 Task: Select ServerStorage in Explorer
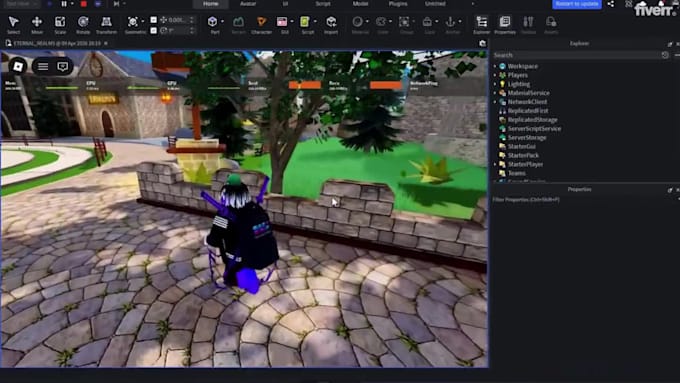tap(527, 137)
